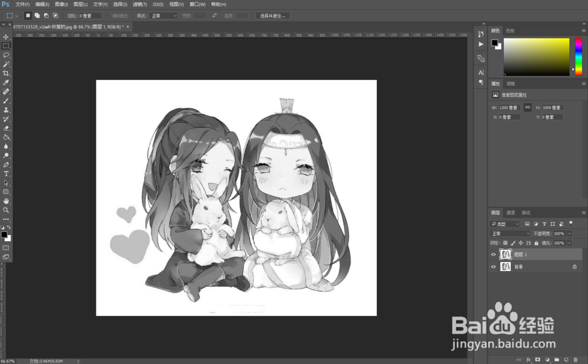588x364 pixels.
Task: Swap foreground and background colors
Action: click(x=9, y=228)
